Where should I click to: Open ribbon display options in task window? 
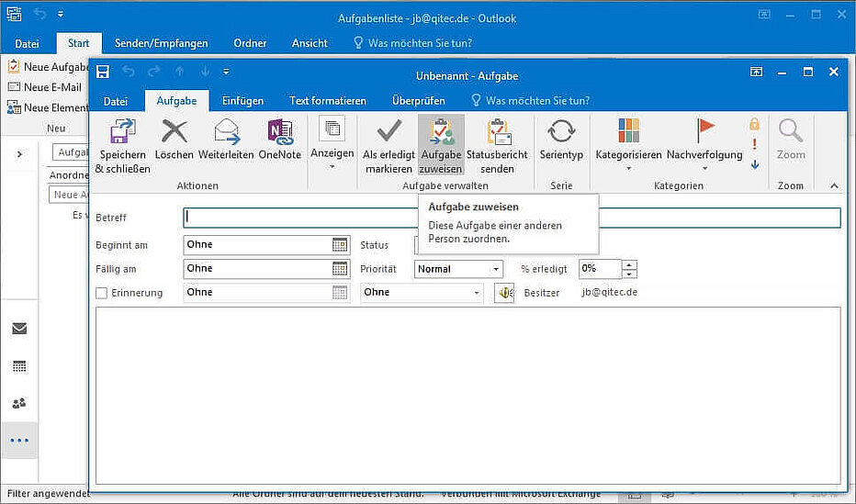tap(756, 72)
